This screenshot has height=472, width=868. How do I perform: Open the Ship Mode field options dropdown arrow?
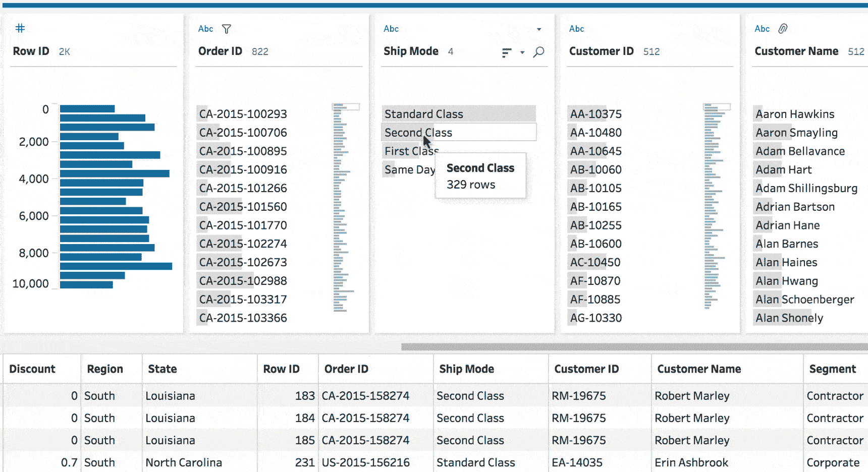click(x=539, y=29)
